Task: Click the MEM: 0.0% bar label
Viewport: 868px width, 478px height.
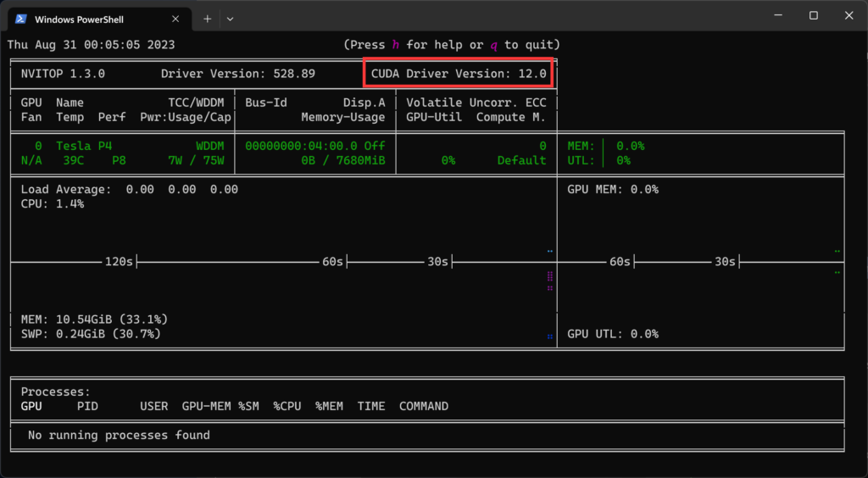Action: click(x=605, y=146)
